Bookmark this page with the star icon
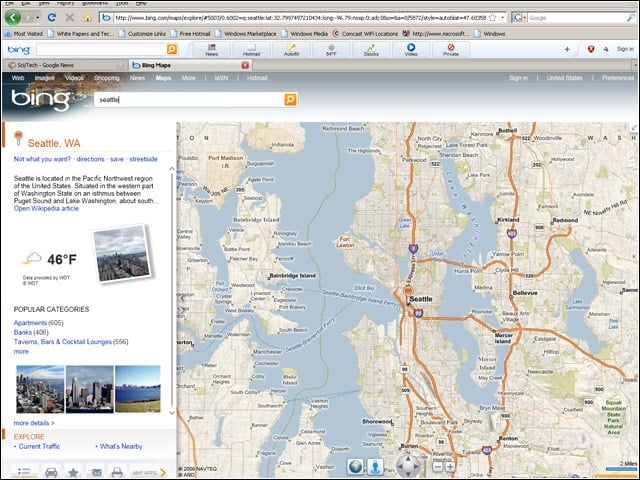The width and height of the screenshot is (640, 480). pyautogui.click(x=493, y=18)
